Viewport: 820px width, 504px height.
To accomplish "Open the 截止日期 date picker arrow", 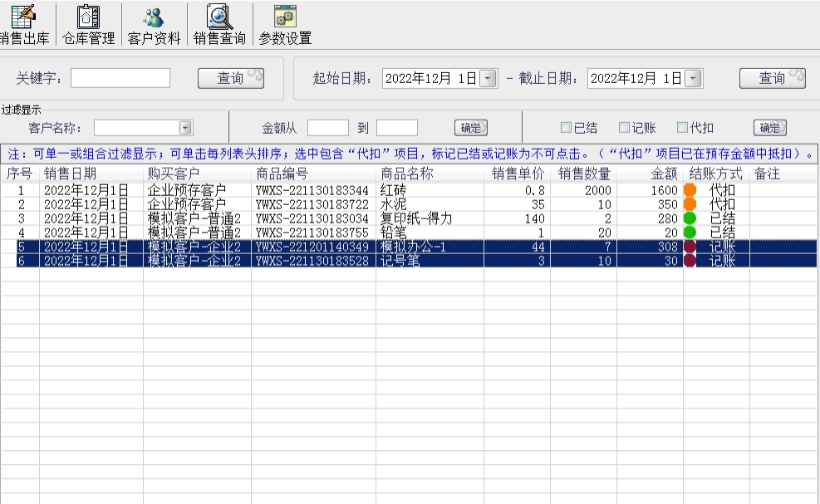I will tap(693, 78).
